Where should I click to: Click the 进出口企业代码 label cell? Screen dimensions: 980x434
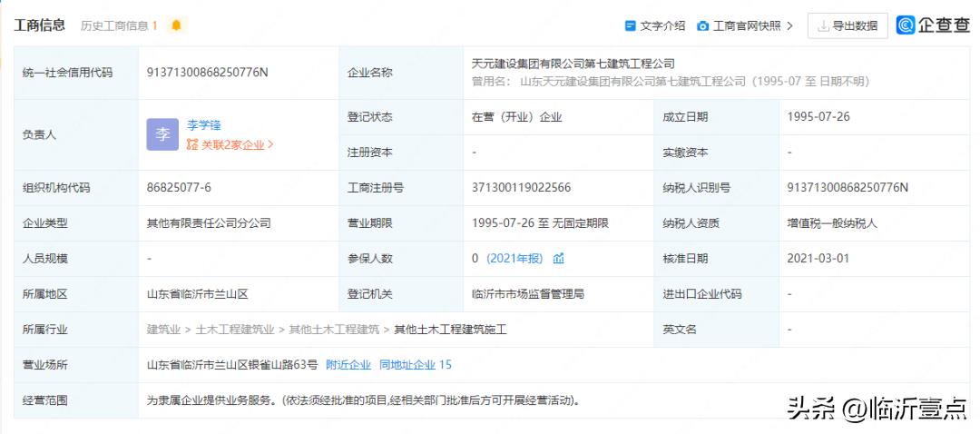point(716,294)
